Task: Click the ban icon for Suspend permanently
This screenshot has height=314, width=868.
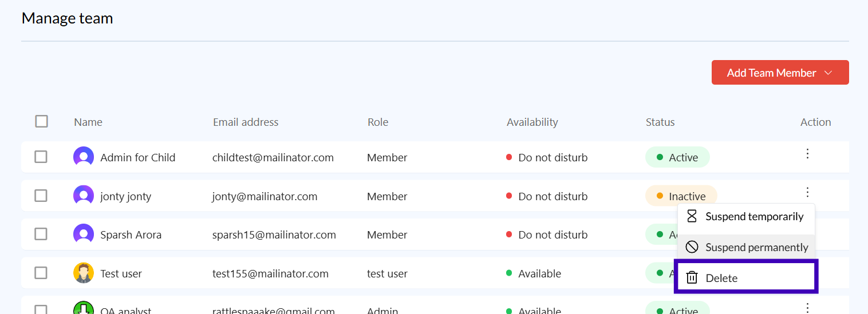Action: (692, 247)
